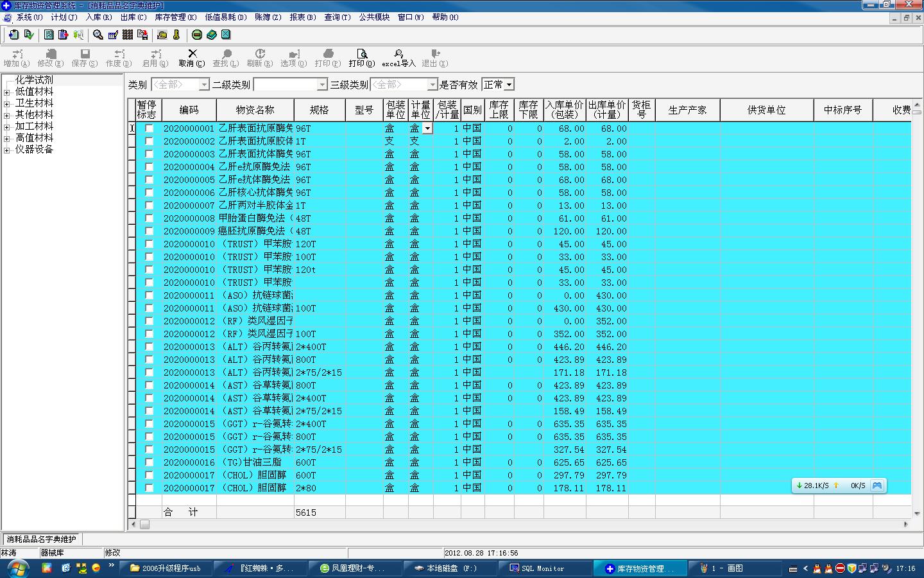The image size is (924, 578).
Task: Click the document with green checkmark toolbar icon
Action: coord(29,35)
